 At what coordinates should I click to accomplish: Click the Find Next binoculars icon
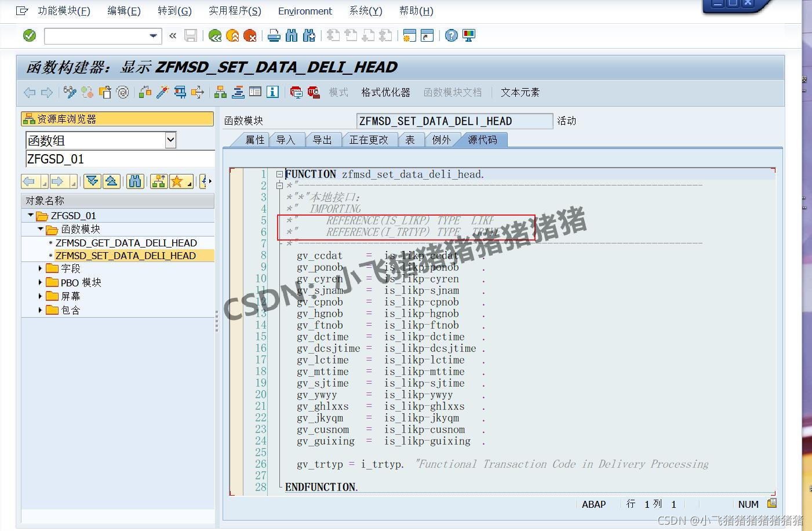click(309, 36)
